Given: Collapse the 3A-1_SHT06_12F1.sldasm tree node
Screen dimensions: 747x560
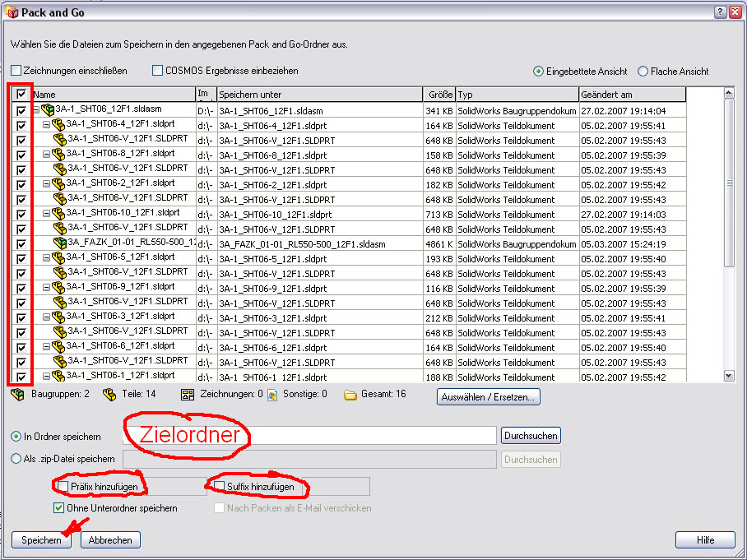Looking at the screenshot, I should (x=36, y=110).
